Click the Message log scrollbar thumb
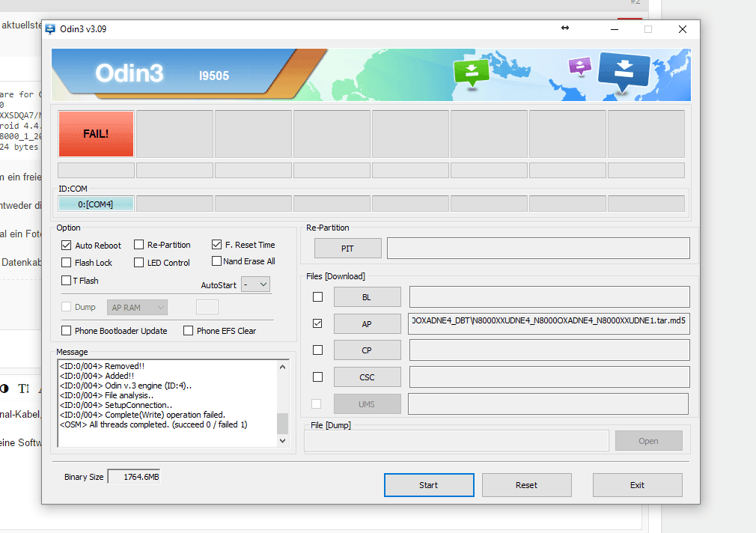Screen dimensions: 756x533 282,424
